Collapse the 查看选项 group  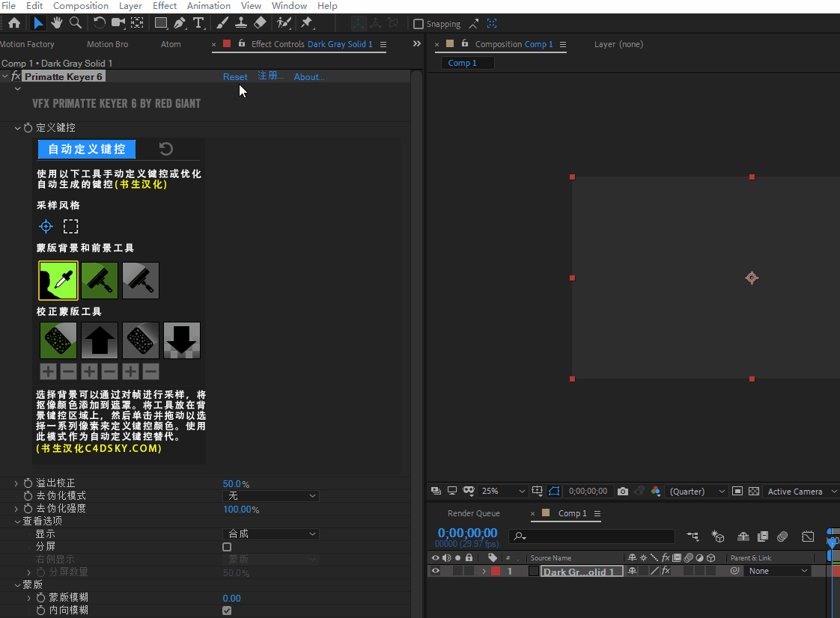coord(17,521)
